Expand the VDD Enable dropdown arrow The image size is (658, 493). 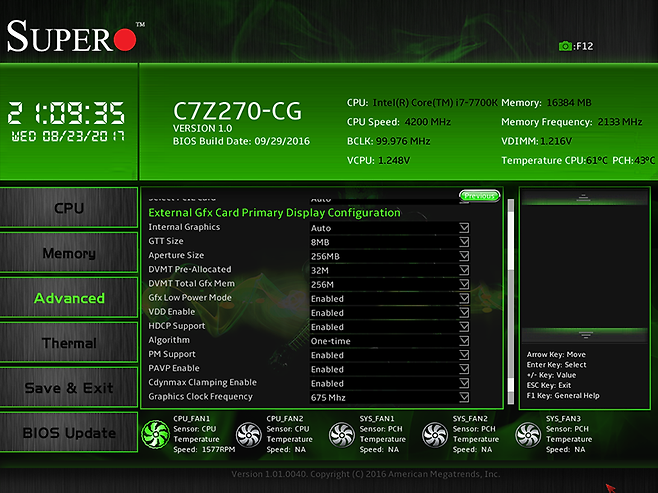pyautogui.click(x=464, y=313)
